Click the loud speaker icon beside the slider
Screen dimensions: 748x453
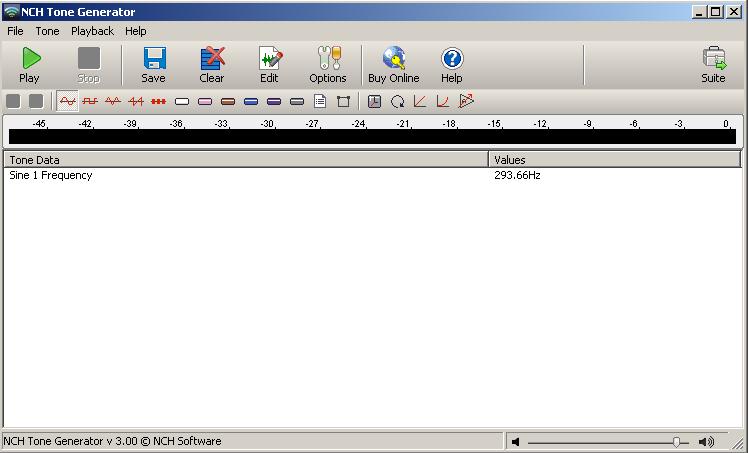pyautogui.click(x=706, y=442)
